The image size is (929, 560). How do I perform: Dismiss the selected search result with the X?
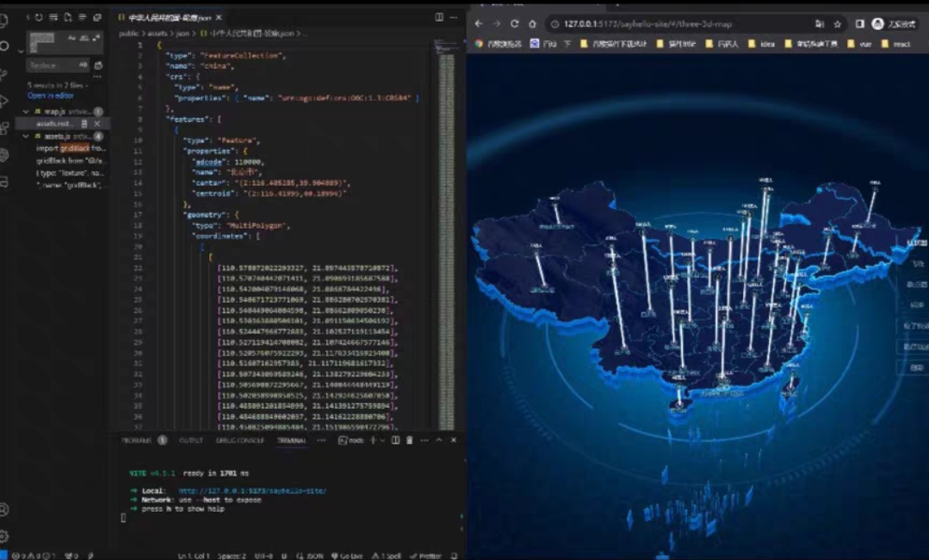point(97,124)
